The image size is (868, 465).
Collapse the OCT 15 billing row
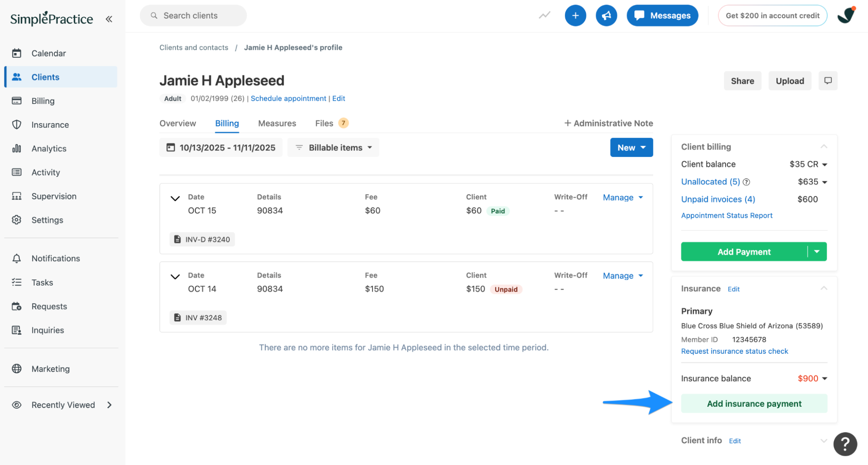pyautogui.click(x=175, y=198)
